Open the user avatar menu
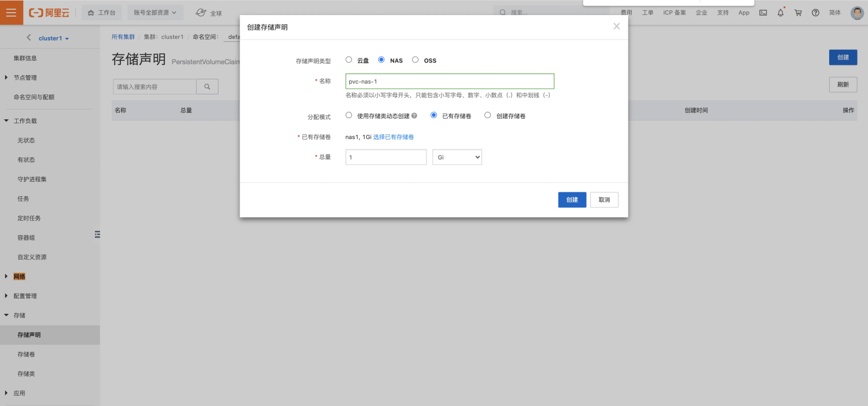Screen dimensions: 868x406 (857, 13)
